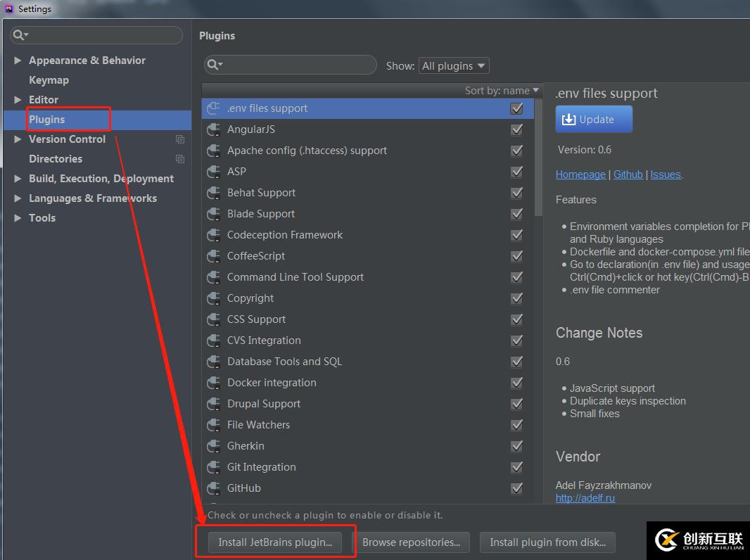Image resolution: width=750 pixels, height=560 pixels.
Task: Click the Version Control project-level icon
Action: click(x=180, y=139)
